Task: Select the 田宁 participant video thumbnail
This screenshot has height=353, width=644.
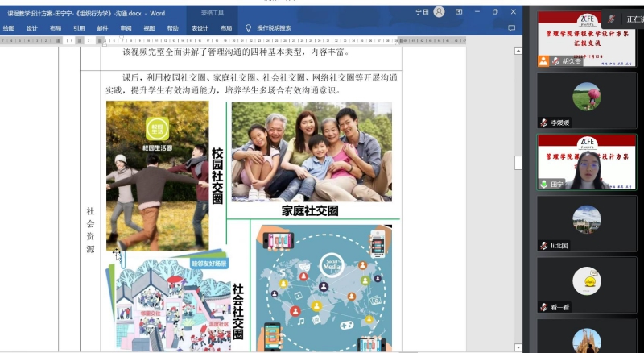Action: point(587,161)
